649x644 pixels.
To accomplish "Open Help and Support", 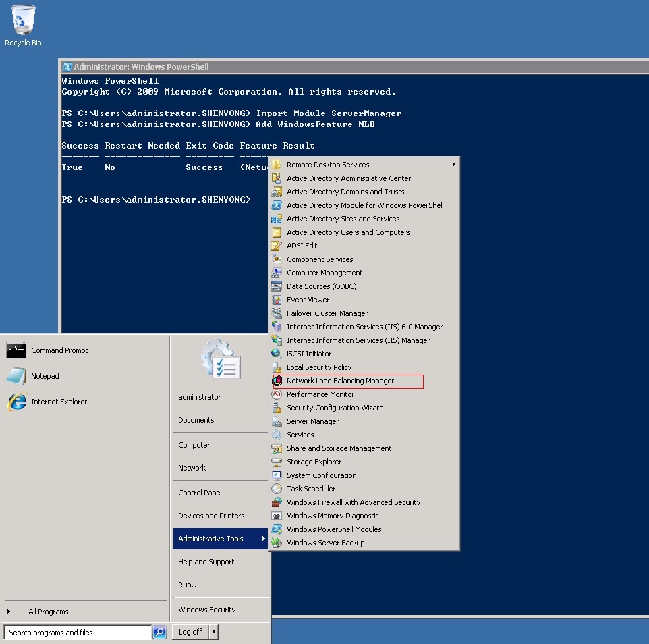I will [206, 562].
